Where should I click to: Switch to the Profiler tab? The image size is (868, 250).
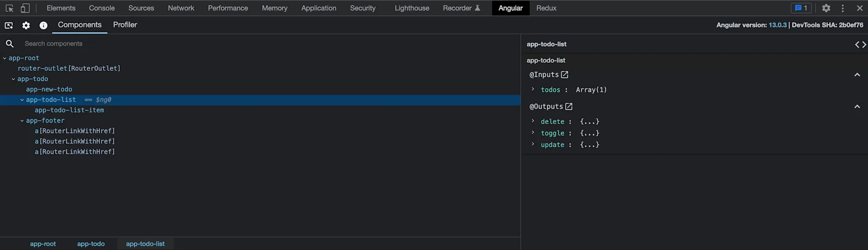pos(125,25)
